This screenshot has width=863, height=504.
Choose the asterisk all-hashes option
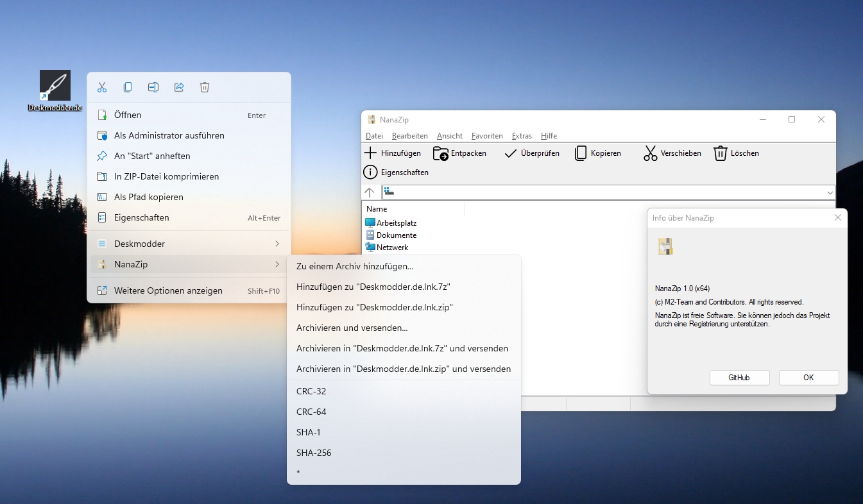click(x=404, y=473)
